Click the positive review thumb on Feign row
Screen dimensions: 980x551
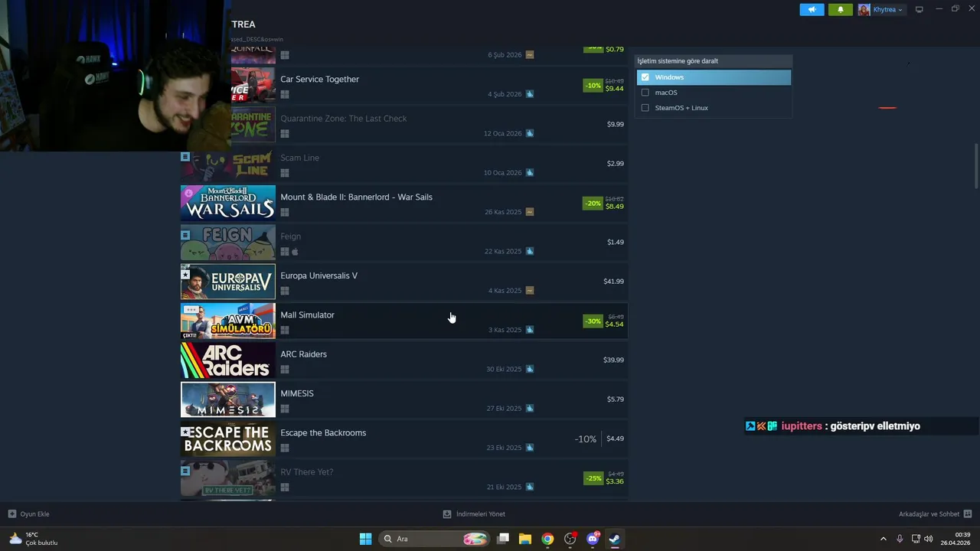coord(530,251)
